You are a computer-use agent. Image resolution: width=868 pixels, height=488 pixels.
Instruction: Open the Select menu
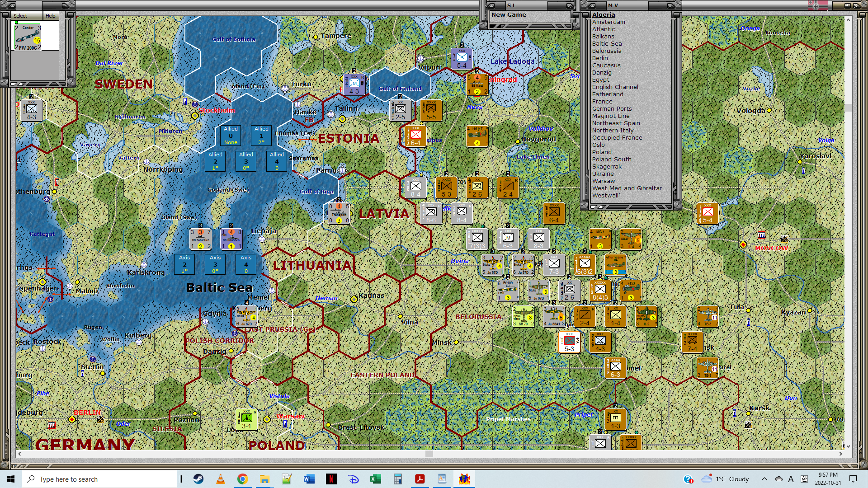pyautogui.click(x=20, y=16)
